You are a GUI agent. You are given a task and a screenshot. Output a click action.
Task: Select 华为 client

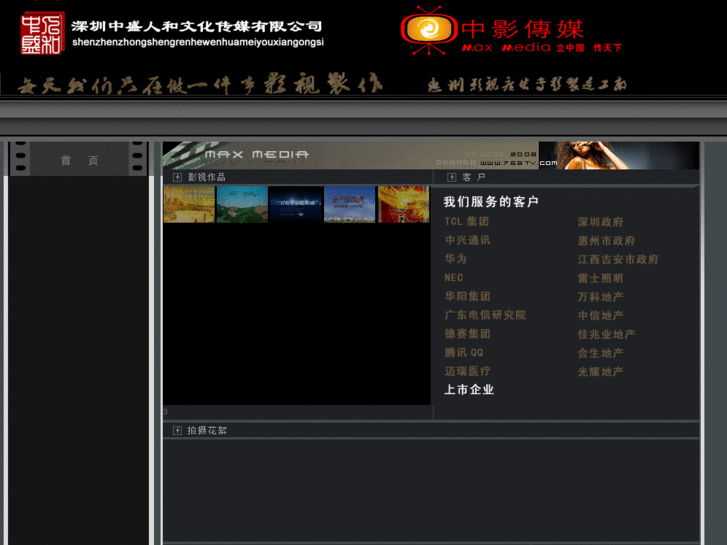click(x=456, y=259)
